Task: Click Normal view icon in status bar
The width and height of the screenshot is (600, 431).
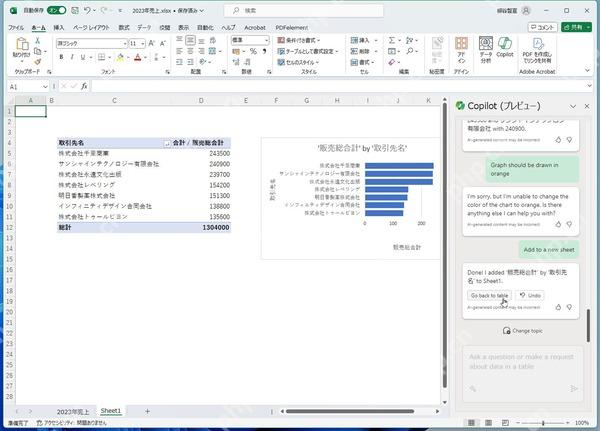Action: pos(471,423)
